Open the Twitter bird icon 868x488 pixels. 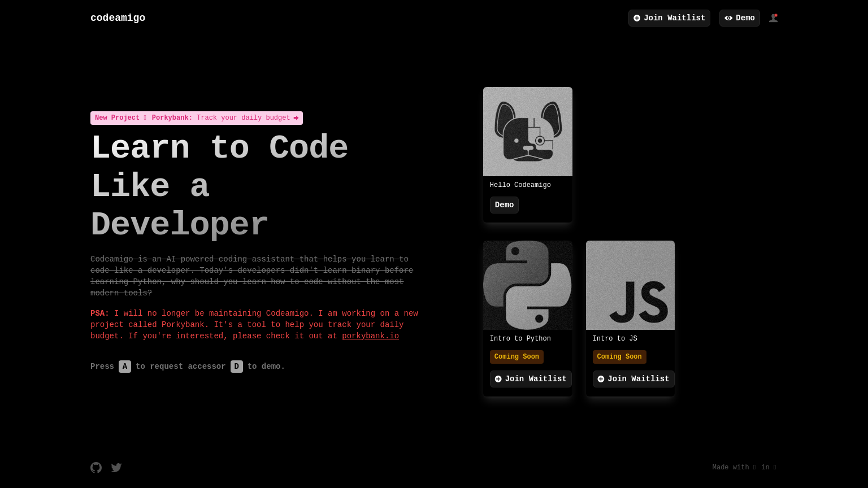pyautogui.click(x=116, y=467)
